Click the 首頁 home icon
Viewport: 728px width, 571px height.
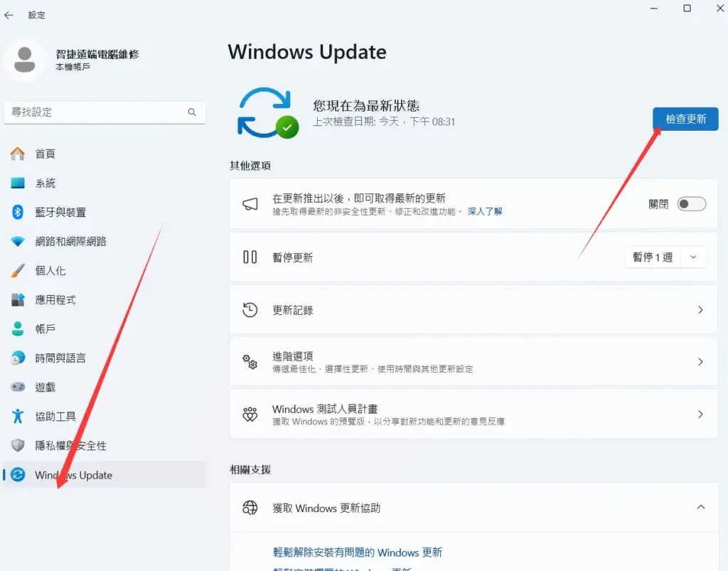click(18, 154)
